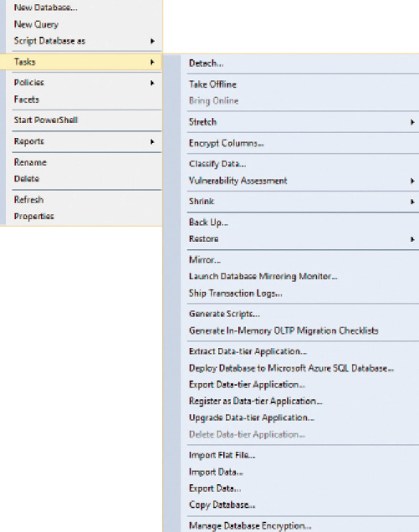Expand Vulnerability Assessment submenu arrow
The image size is (419, 532).
point(412,181)
